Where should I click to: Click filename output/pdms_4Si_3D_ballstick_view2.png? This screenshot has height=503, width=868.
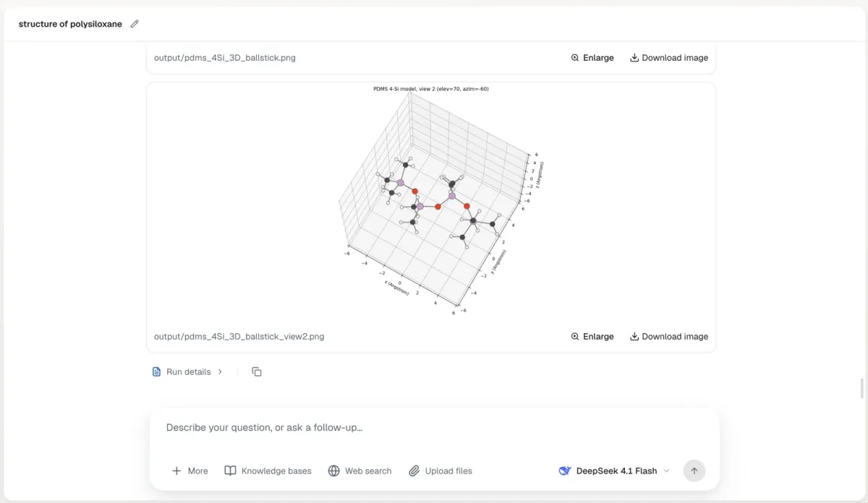tap(239, 337)
